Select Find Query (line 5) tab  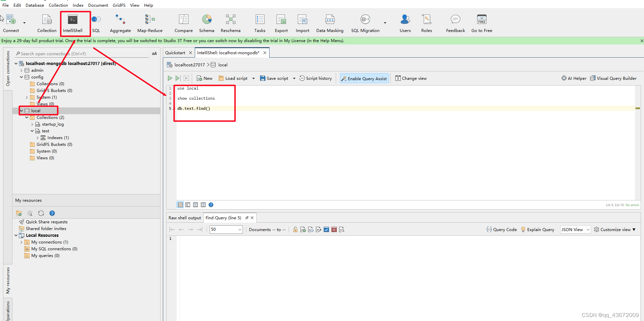tap(223, 218)
